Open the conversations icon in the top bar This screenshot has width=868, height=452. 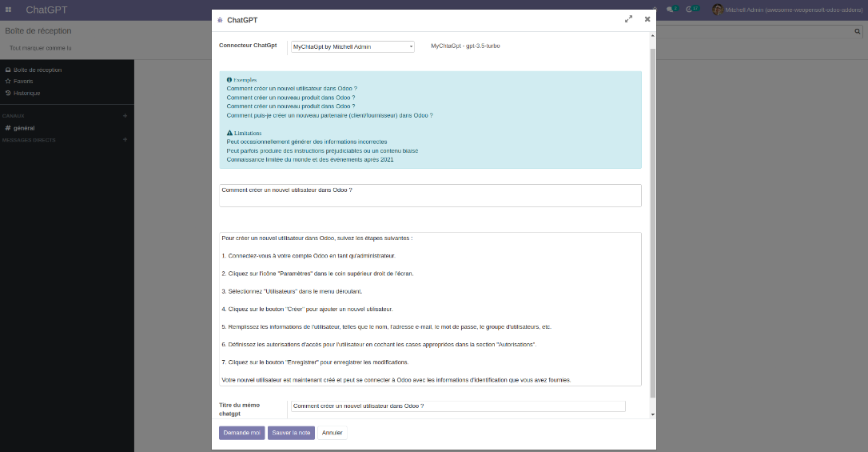[672, 10]
